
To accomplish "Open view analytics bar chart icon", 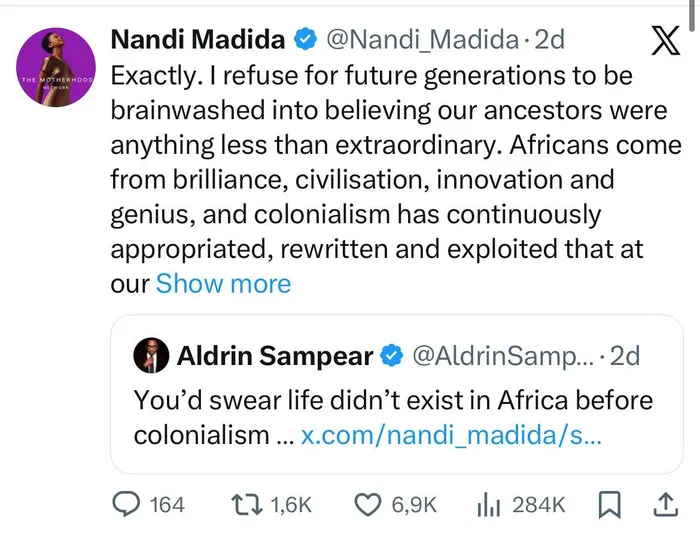I will [x=488, y=505].
